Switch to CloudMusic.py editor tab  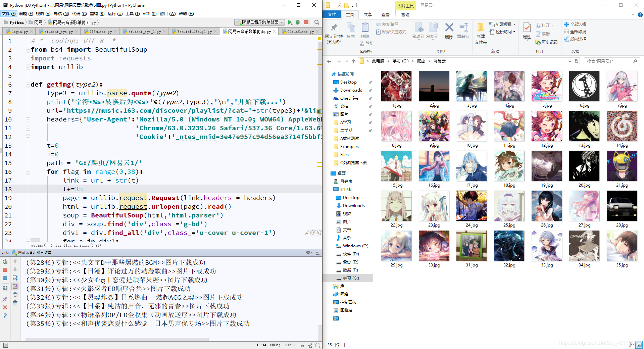click(300, 32)
